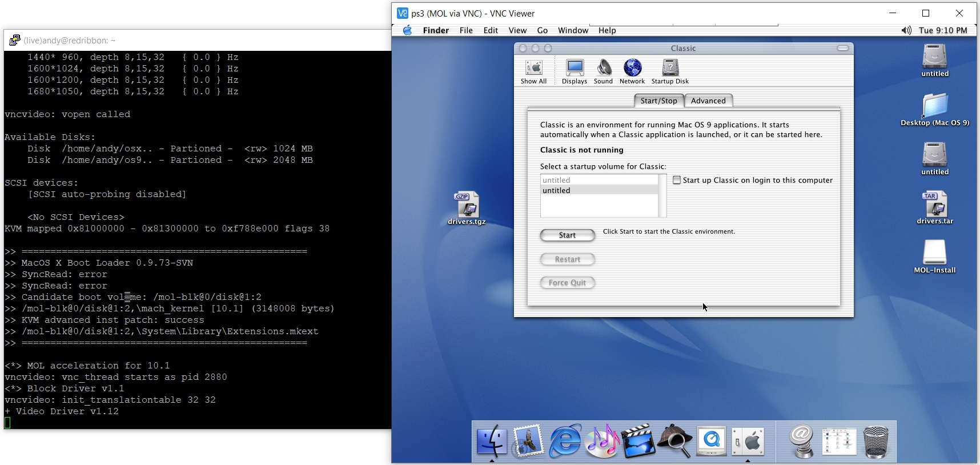Launch iMovie clapperboard icon in the Dock
The image size is (980, 465).
pos(638,441)
